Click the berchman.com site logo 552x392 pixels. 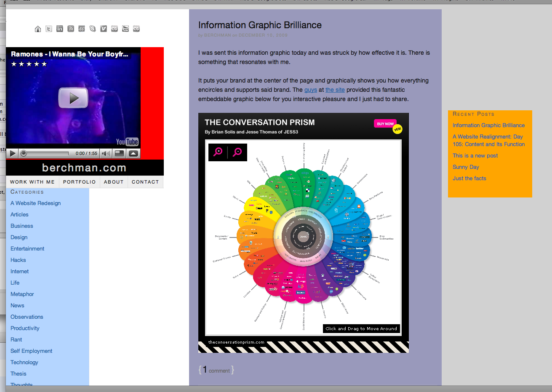84,168
